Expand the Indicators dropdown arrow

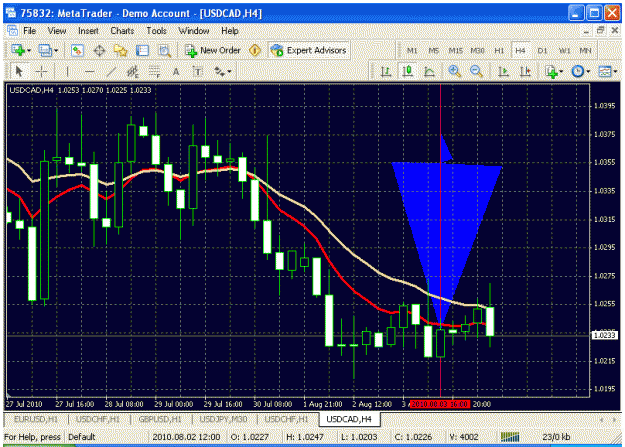[561, 72]
